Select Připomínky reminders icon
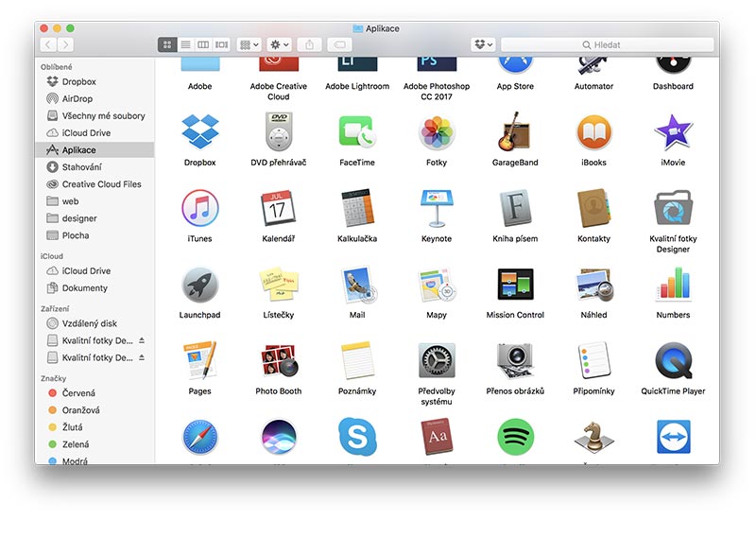Screen dimensions: 756x537 (593, 360)
